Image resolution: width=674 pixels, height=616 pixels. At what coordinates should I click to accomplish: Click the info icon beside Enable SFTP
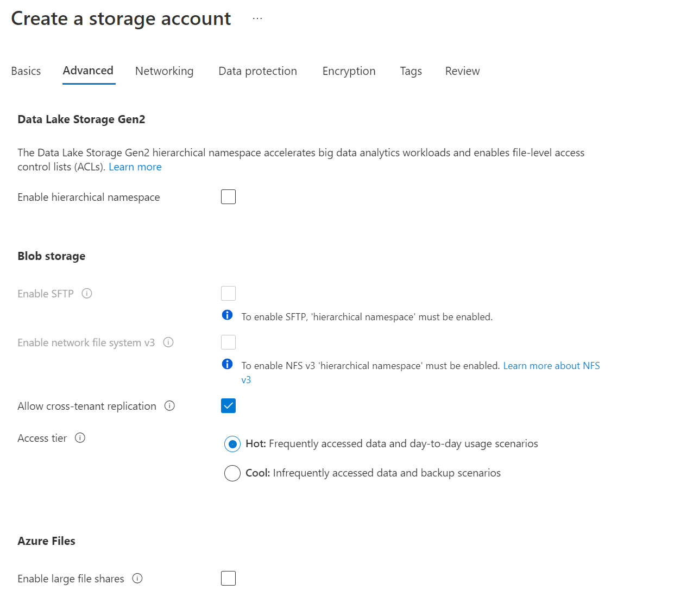coord(87,294)
